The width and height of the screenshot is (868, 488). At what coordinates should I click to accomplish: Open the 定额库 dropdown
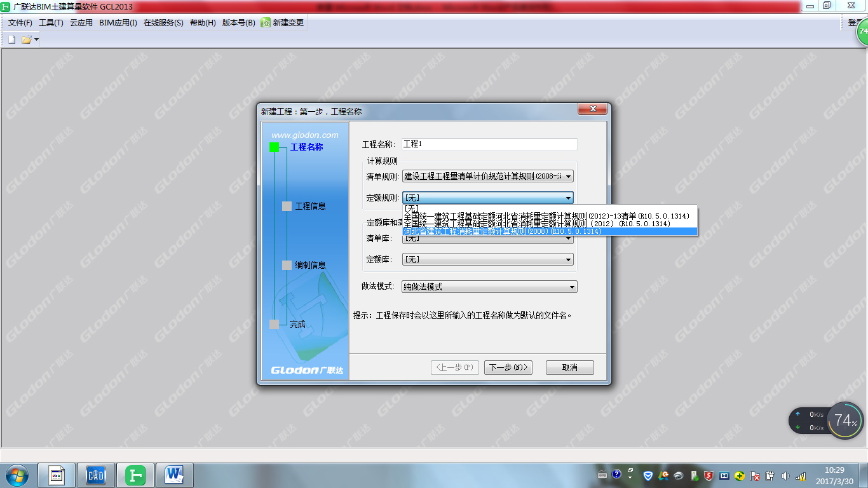(488, 259)
